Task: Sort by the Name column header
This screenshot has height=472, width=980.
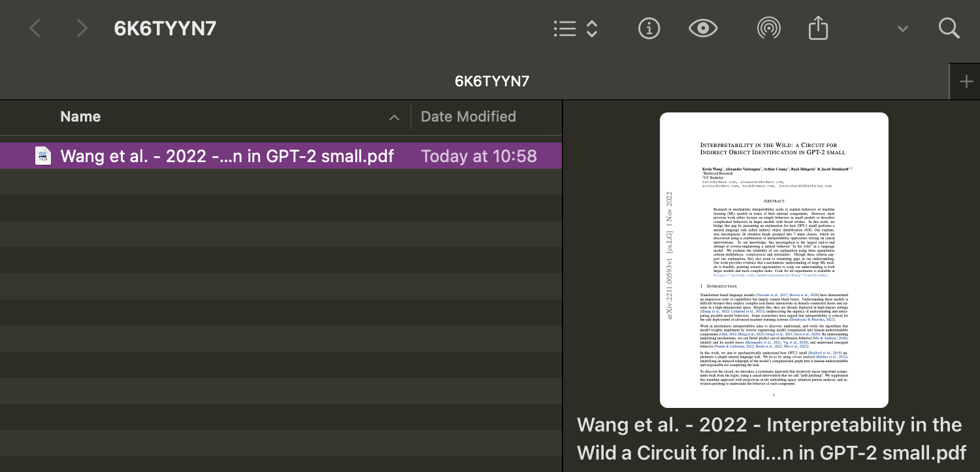Action: (80, 117)
